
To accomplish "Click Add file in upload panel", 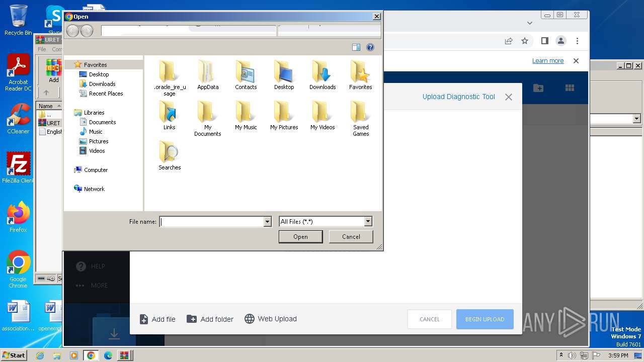I will click(x=157, y=319).
